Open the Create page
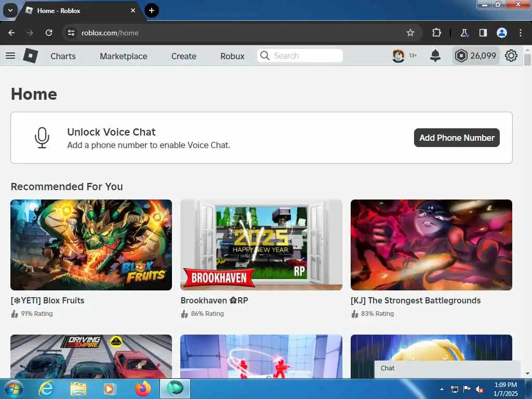532x399 pixels. click(x=183, y=56)
